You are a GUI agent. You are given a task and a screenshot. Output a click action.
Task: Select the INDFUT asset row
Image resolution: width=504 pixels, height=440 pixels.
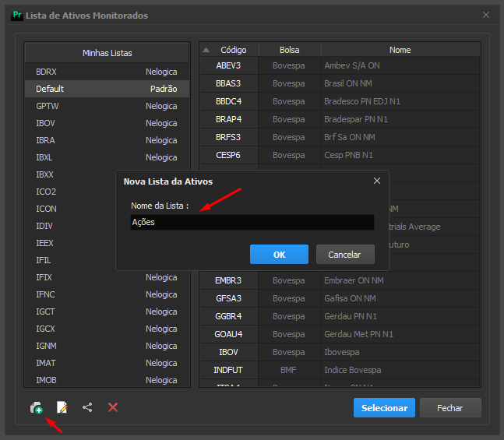(340, 370)
